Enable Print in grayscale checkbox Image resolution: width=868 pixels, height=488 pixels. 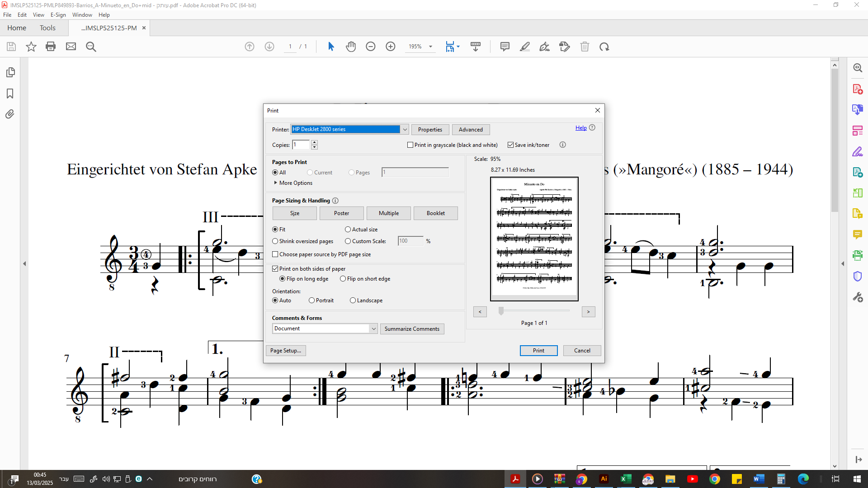pos(410,145)
